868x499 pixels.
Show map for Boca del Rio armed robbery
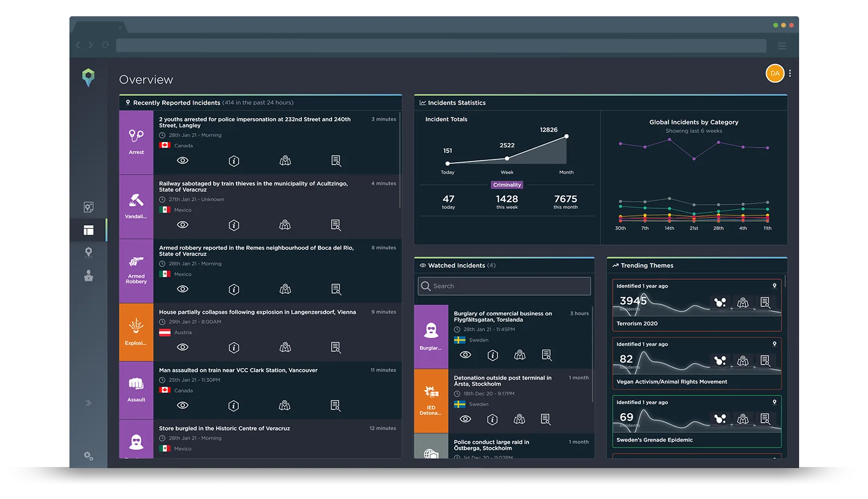click(x=285, y=289)
